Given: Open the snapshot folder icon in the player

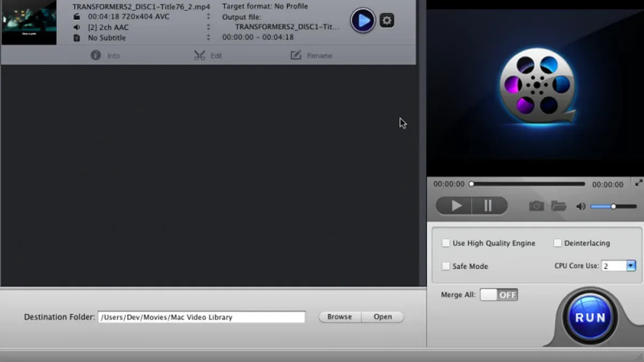Looking at the screenshot, I should pos(559,206).
